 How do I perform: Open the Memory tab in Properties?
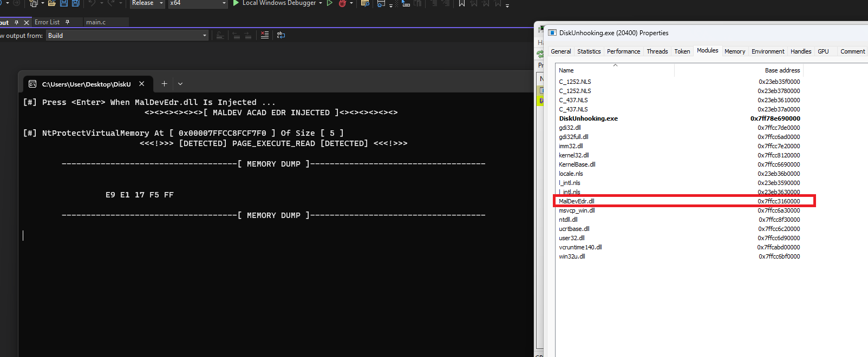(x=735, y=51)
